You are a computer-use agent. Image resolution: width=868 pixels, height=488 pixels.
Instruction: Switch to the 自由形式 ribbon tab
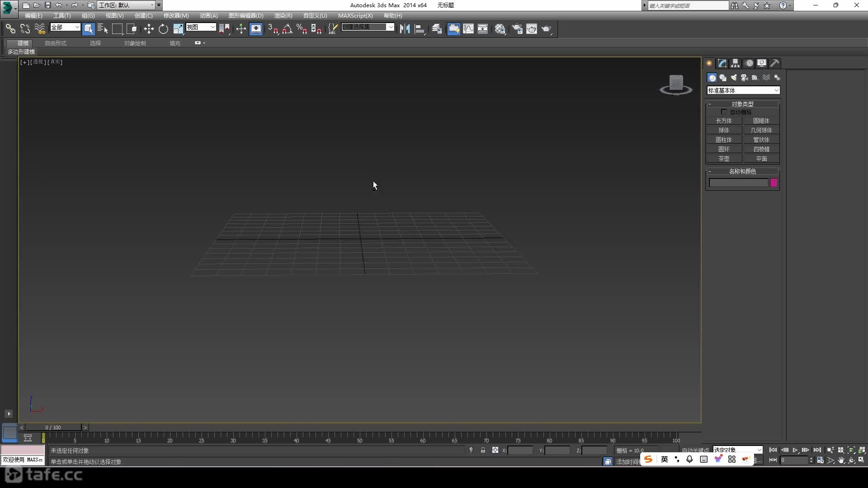click(x=56, y=43)
